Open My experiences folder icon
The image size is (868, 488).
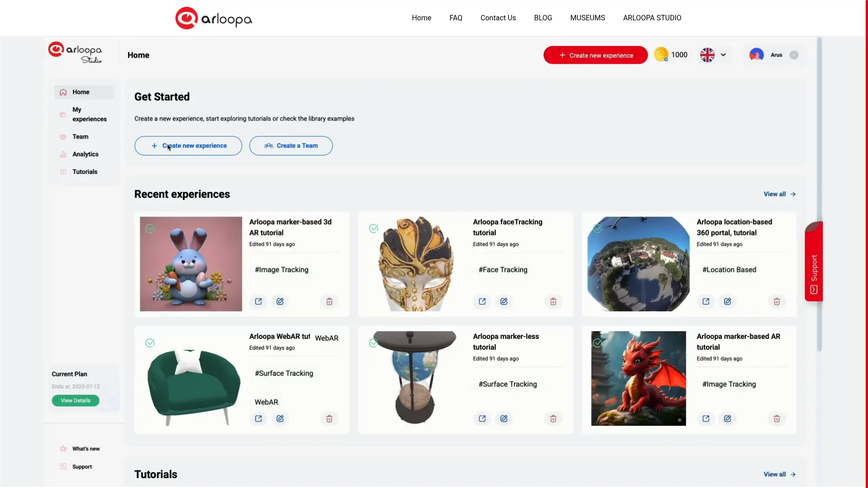point(63,114)
